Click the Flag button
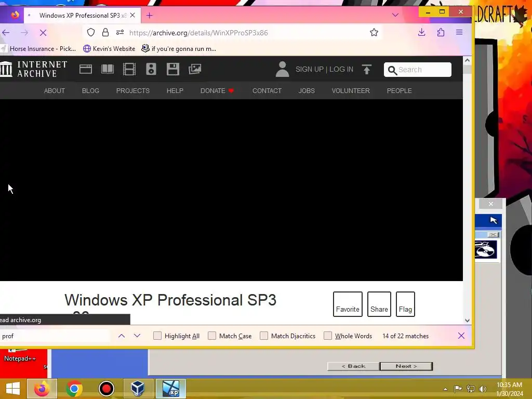Viewport: 532px width, 399px height. coord(405,304)
